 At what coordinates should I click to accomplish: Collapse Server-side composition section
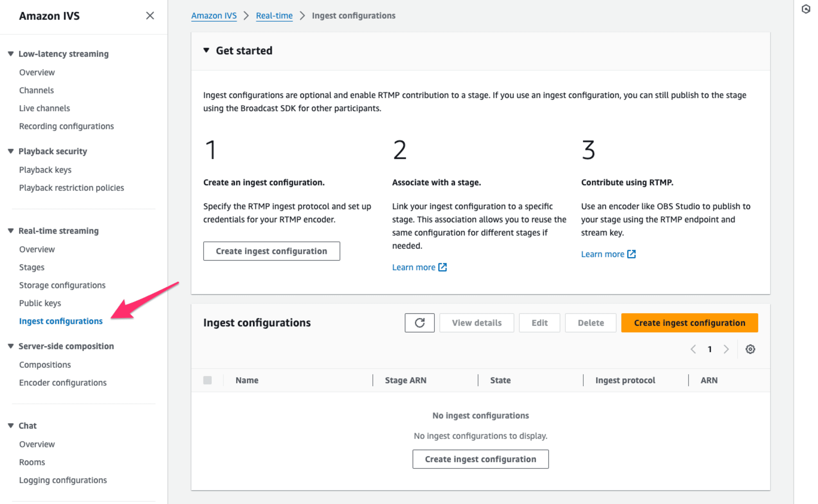11,346
